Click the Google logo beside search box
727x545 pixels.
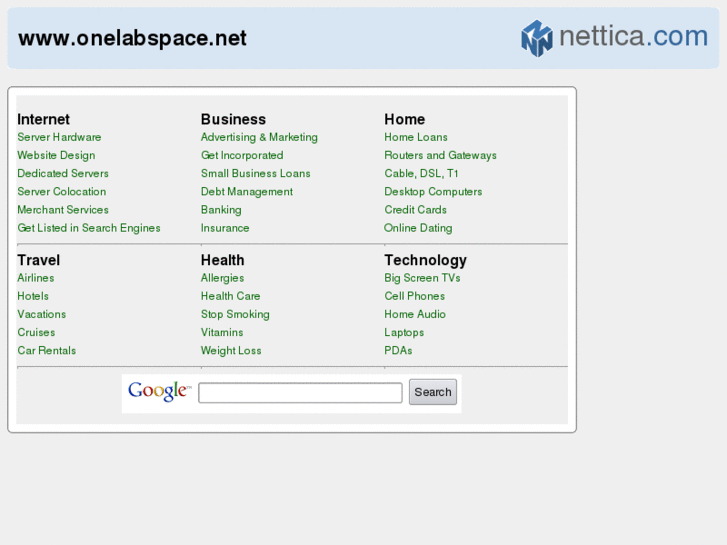click(158, 392)
